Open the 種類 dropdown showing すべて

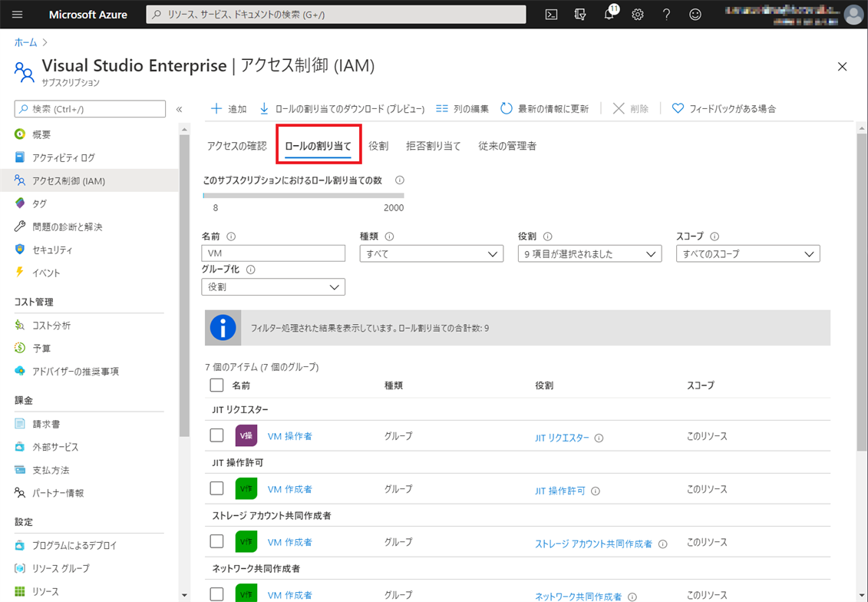[431, 253]
